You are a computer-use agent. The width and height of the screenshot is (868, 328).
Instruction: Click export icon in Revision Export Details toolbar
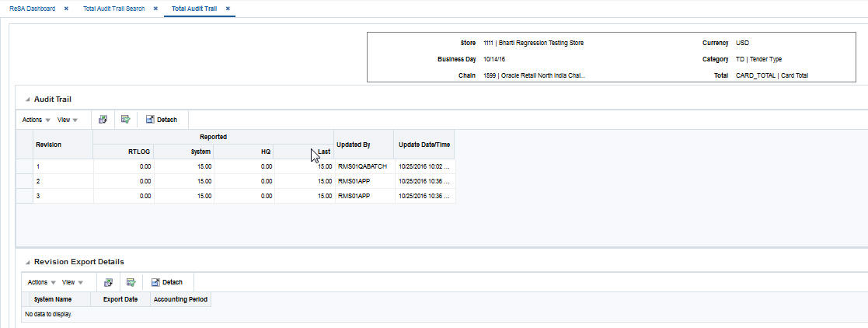click(109, 282)
